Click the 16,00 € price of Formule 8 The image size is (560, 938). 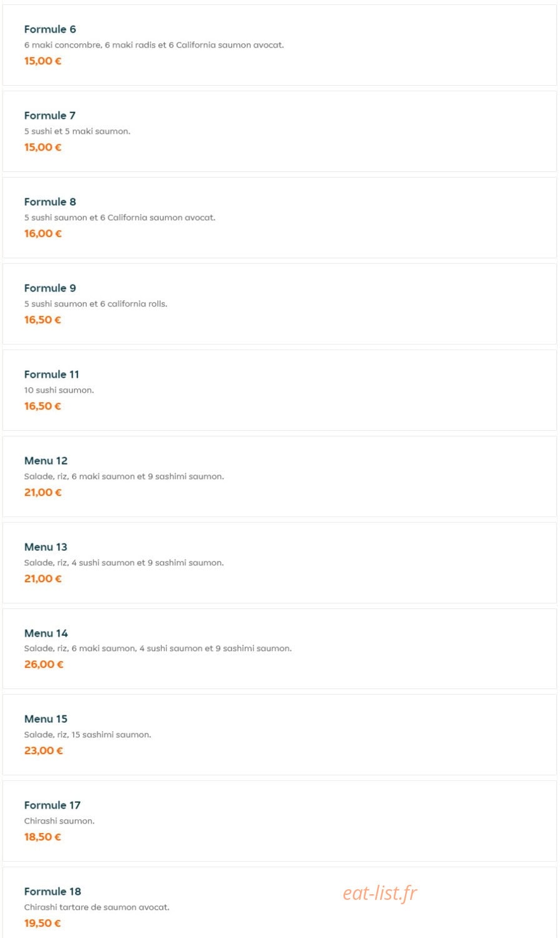click(43, 234)
